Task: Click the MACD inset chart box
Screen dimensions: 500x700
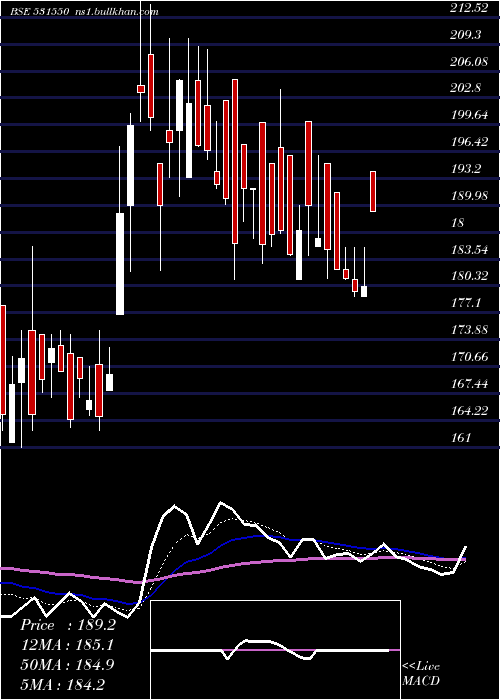Action: coord(275,650)
